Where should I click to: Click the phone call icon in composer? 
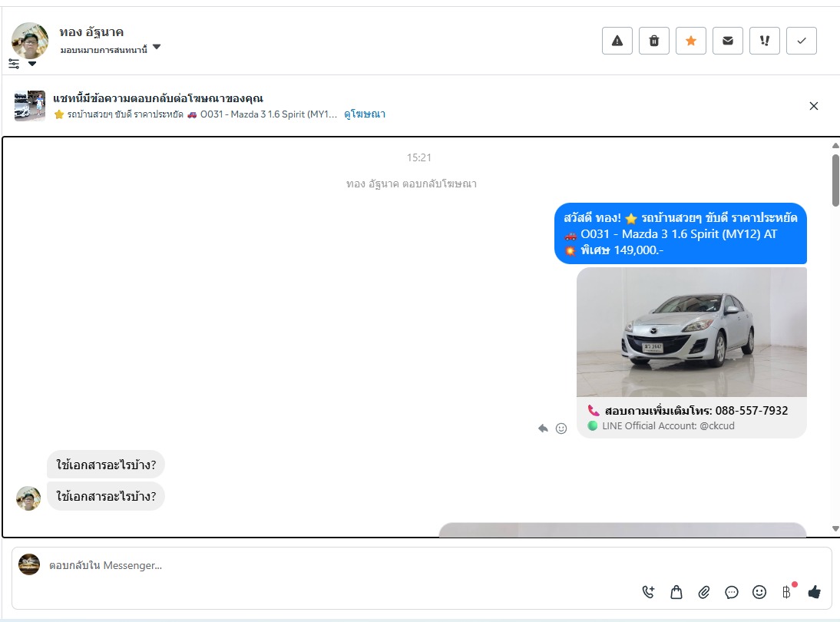648,592
